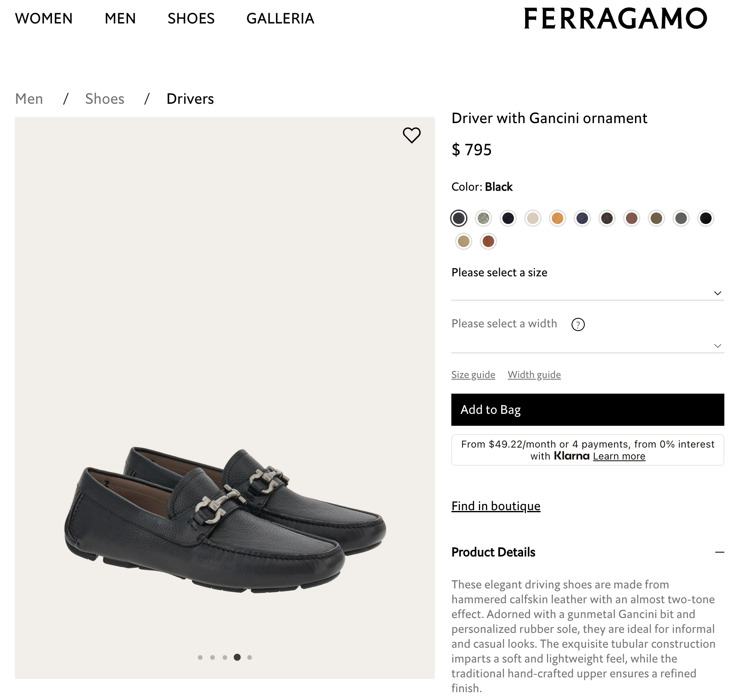Navigate to the MEN menu
The height and width of the screenshot is (700, 733).
pos(120,18)
